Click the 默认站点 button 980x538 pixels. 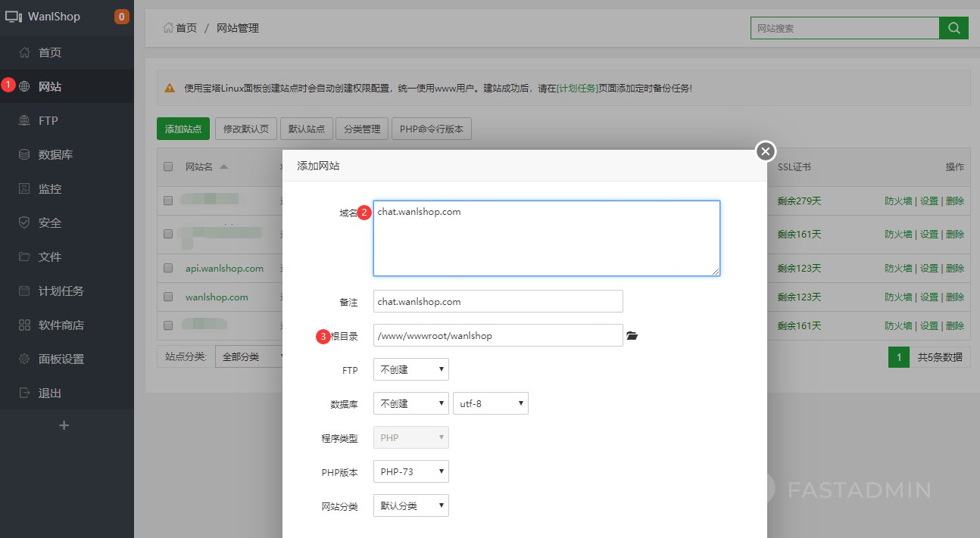point(306,129)
